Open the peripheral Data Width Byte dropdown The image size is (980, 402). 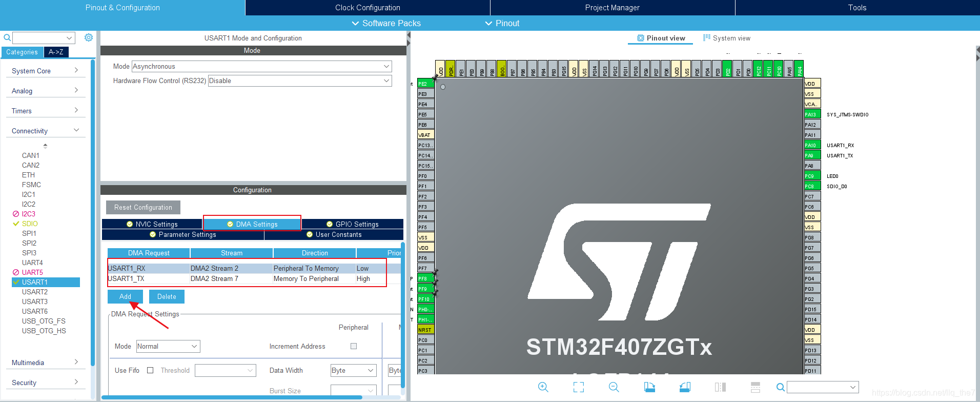(x=354, y=370)
